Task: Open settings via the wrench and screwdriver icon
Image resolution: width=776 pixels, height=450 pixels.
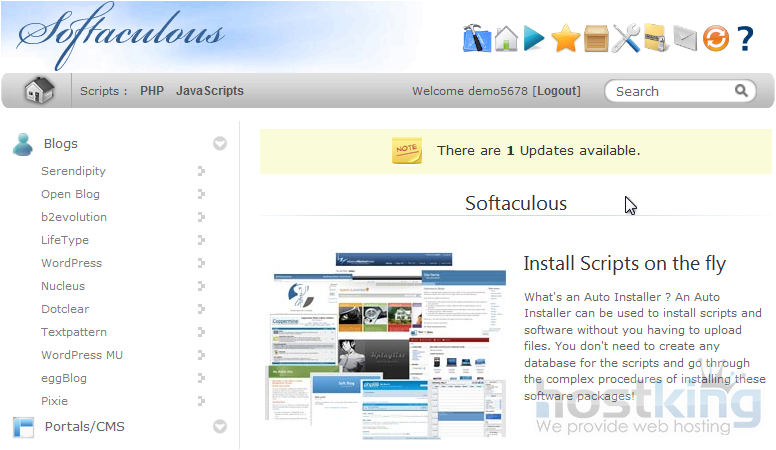Action: [626, 38]
